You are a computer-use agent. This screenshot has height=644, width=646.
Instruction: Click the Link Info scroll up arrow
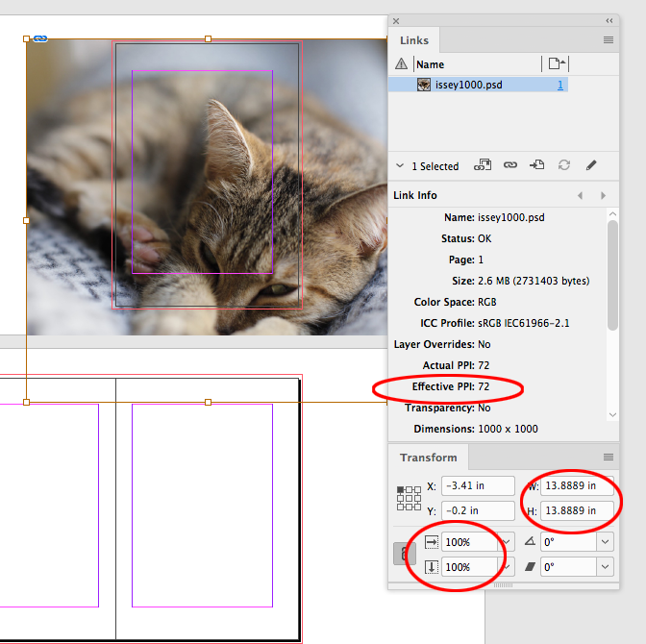(612, 213)
